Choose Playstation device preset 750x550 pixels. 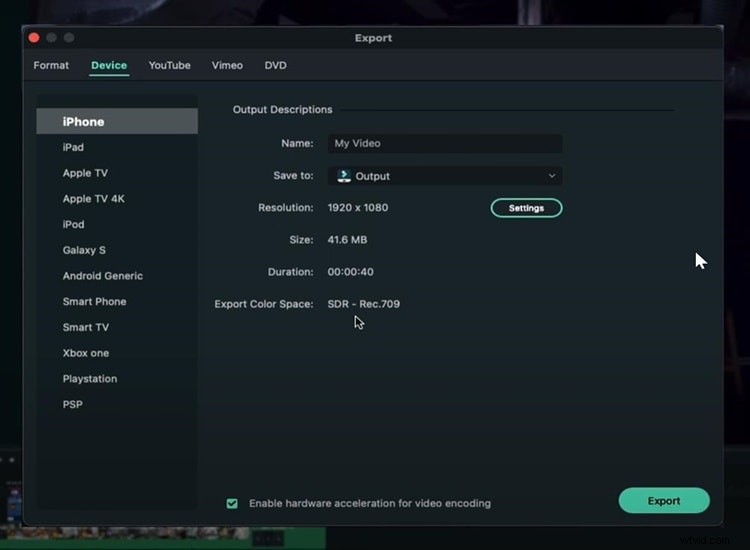coord(90,379)
